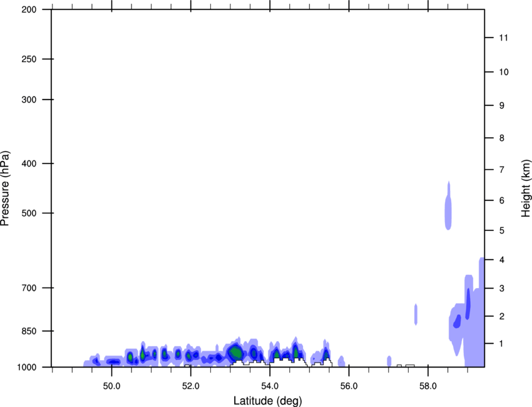Click the 400 pressure tick label
Image resolution: width=532 pixels, height=407 pixels.
click(x=29, y=163)
